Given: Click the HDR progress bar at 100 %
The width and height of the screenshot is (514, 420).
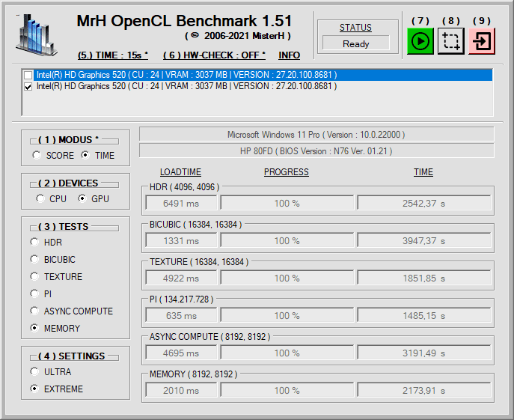Looking at the screenshot, I should click(x=287, y=203).
